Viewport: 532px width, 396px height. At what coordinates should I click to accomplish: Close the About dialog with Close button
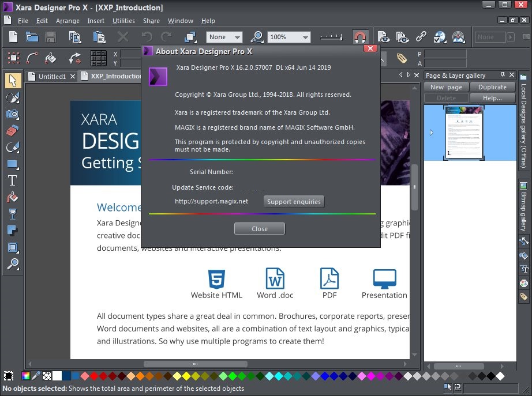click(260, 229)
